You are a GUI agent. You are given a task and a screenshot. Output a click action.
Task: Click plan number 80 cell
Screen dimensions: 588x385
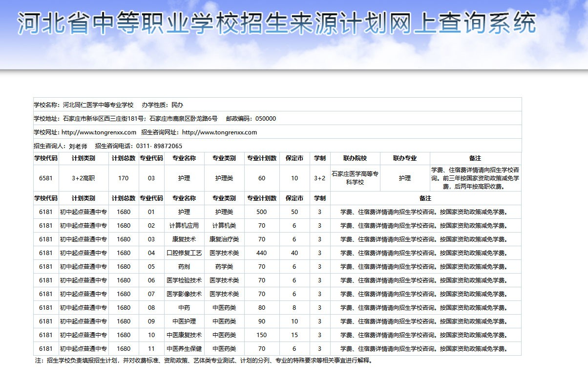[x=262, y=308]
